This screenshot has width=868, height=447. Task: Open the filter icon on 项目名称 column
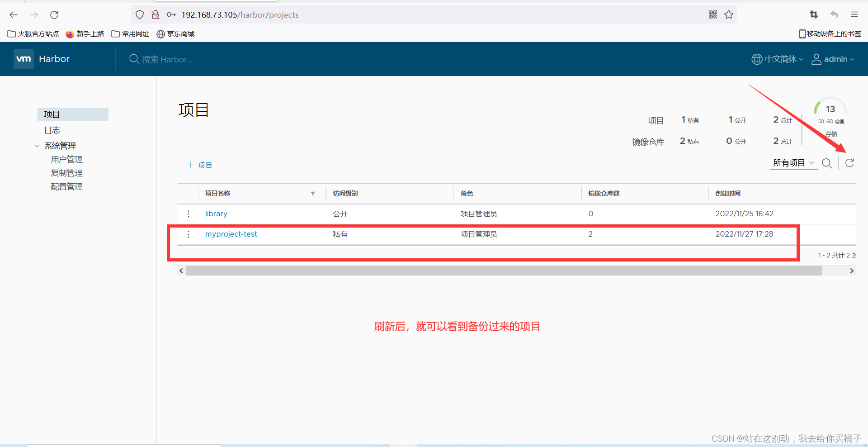coord(313,194)
